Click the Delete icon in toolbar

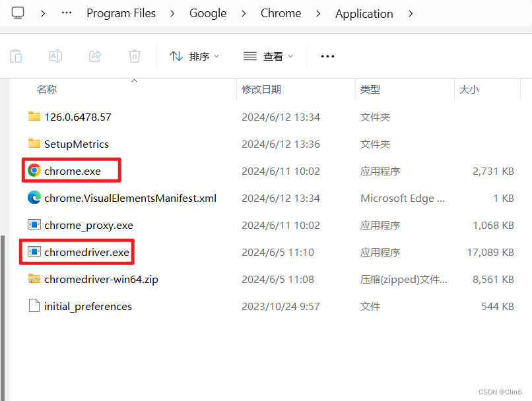pos(134,55)
